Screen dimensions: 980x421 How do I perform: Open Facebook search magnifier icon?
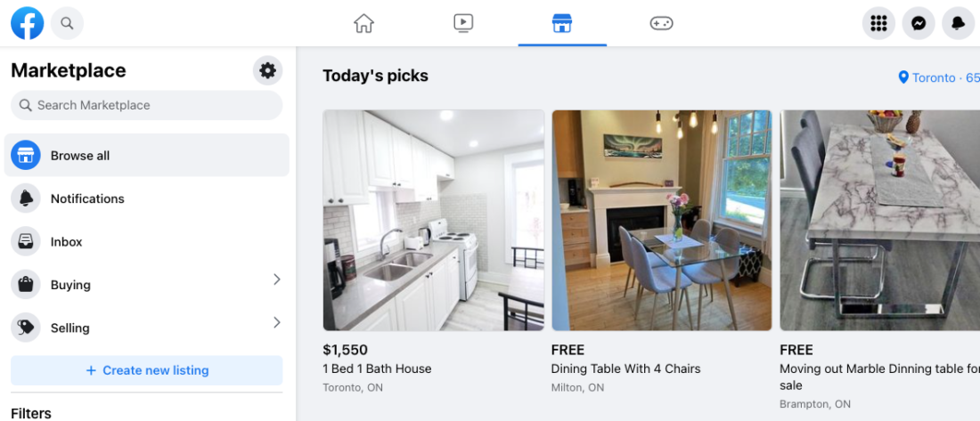67,23
